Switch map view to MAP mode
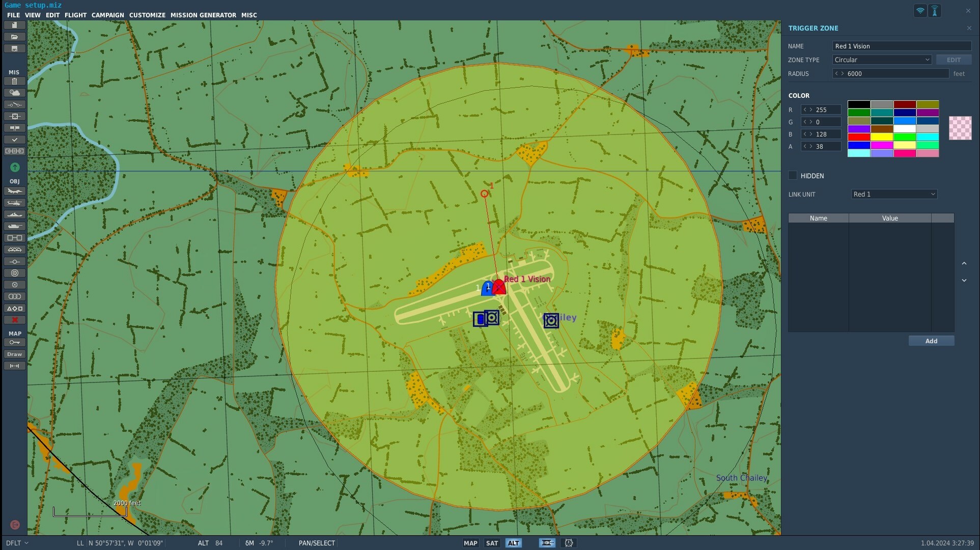980x550 pixels. (470, 543)
